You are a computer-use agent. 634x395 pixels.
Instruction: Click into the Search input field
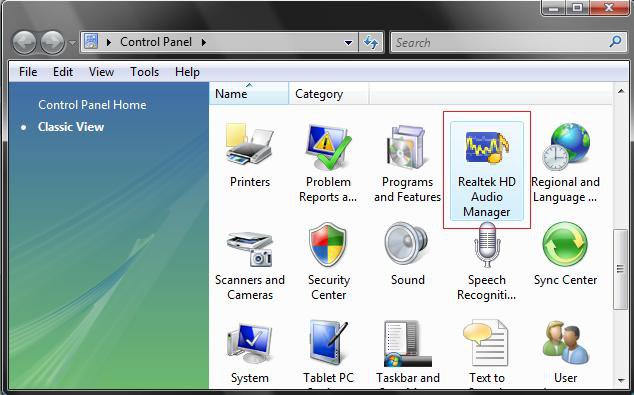click(x=500, y=42)
